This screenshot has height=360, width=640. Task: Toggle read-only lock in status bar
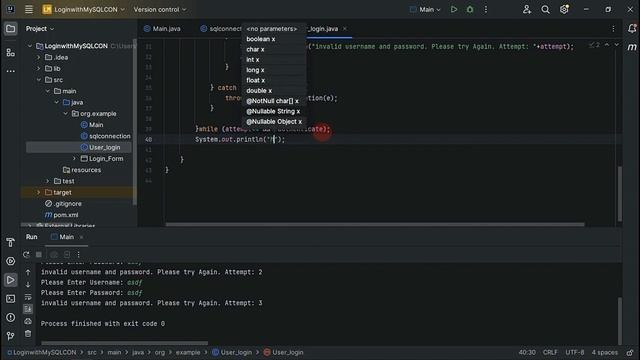coord(630,352)
